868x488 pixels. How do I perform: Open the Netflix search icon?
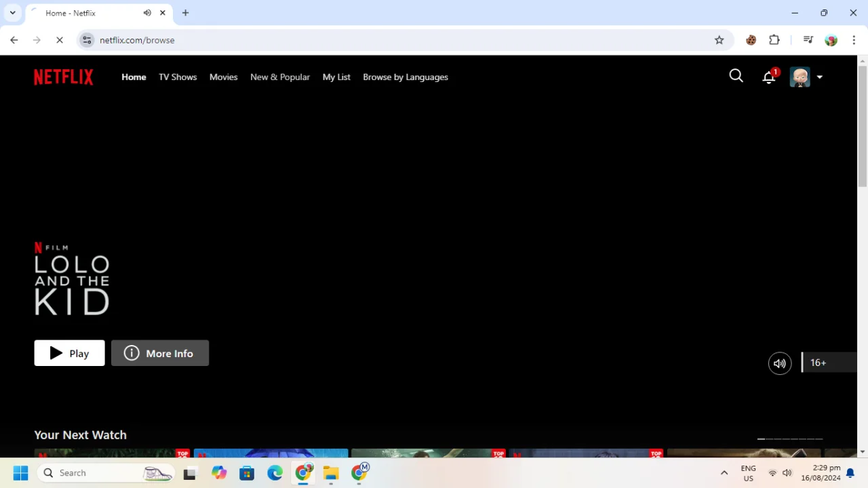[736, 76]
